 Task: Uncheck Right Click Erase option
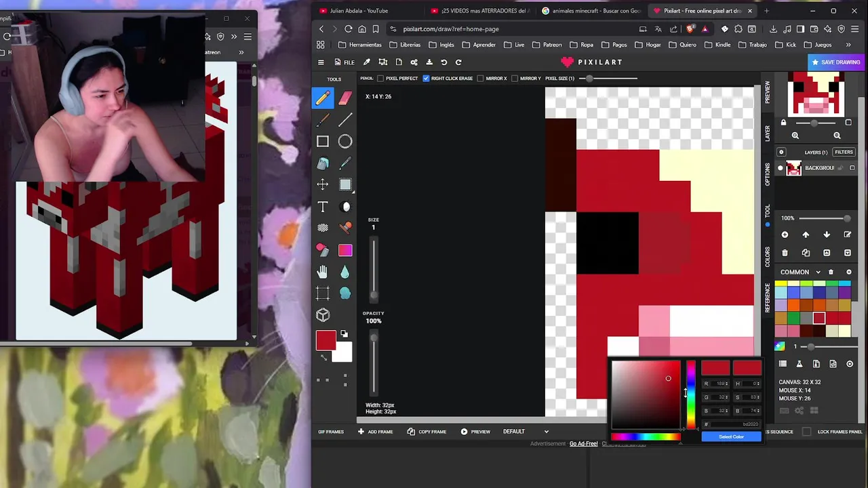426,79
